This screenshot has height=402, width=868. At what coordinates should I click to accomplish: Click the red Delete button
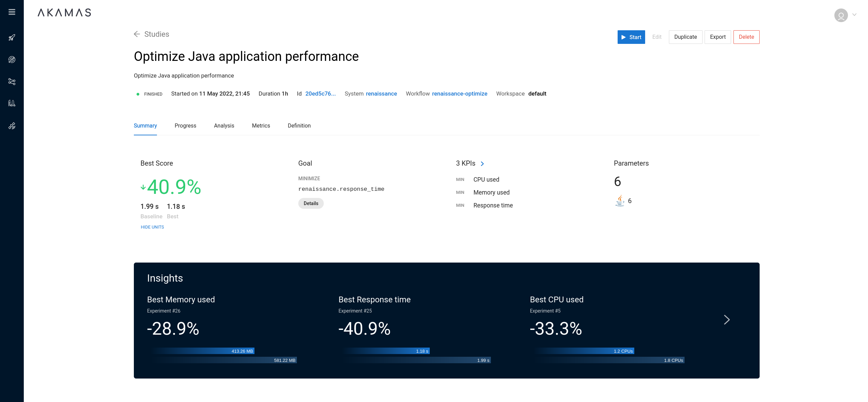746,37
